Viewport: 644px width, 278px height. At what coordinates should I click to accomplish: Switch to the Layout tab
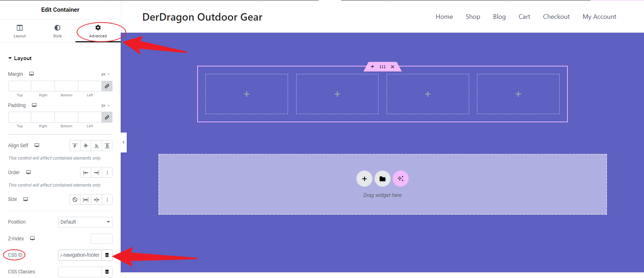tap(20, 31)
